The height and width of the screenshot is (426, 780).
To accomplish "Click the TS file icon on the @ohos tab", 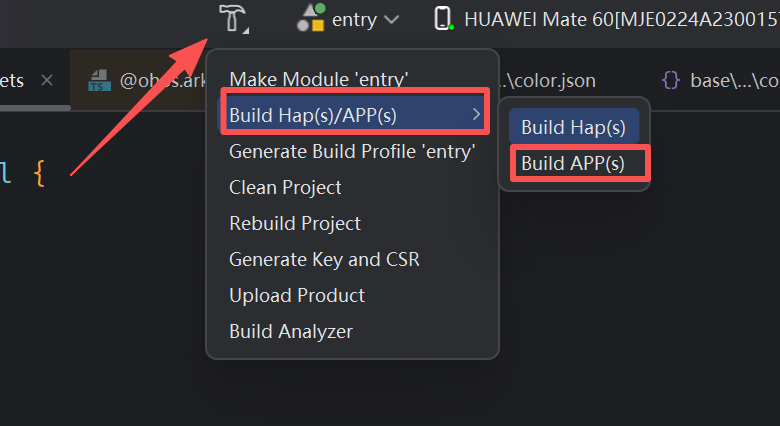I will (x=98, y=80).
